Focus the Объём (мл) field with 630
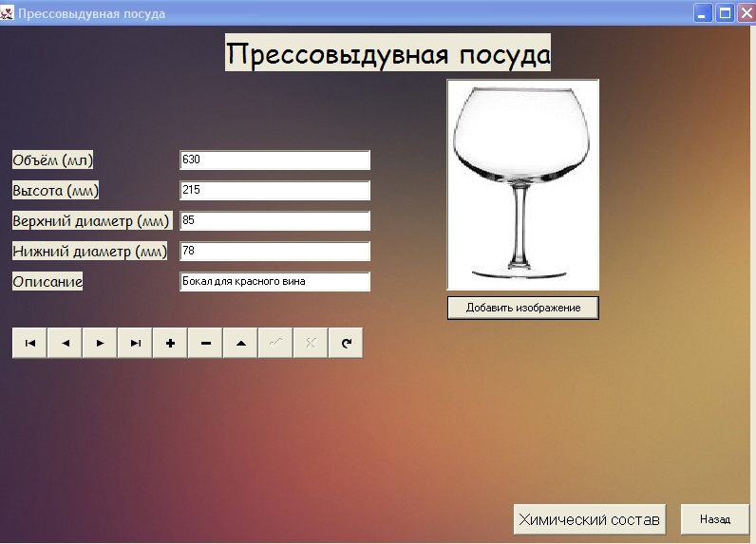The image size is (756, 544). (274, 159)
